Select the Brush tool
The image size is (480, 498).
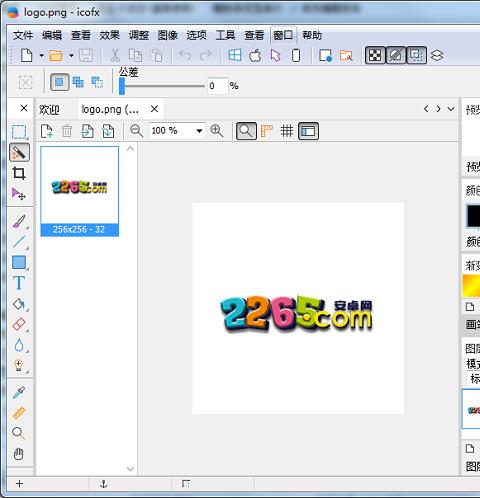pos(19,222)
